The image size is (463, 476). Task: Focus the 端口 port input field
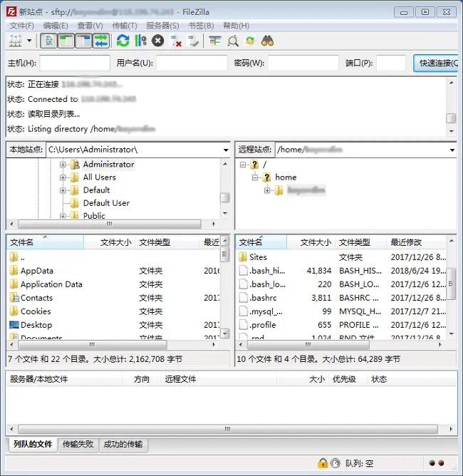pos(391,63)
